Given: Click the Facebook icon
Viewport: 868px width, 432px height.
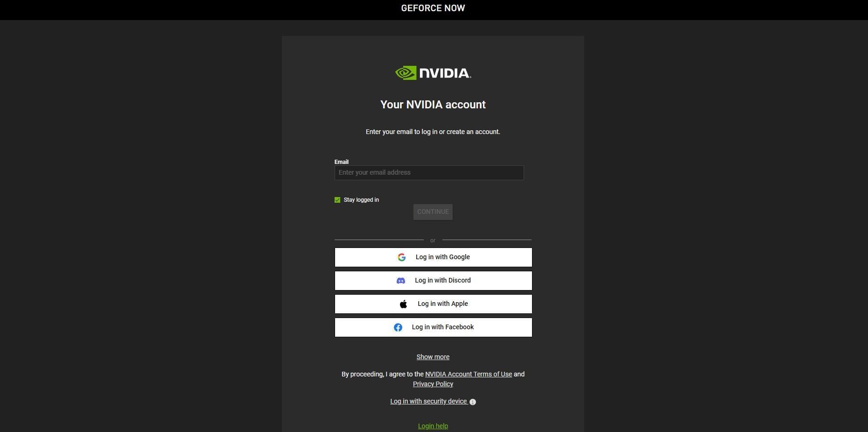Looking at the screenshot, I should pyautogui.click(x=398, y=327).
